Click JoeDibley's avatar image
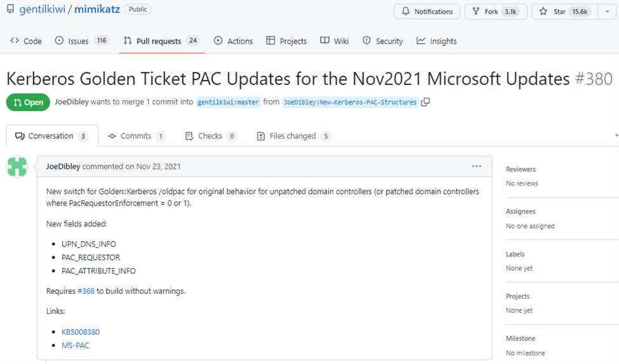Viewport: 619px width, 364px height. tap(17, 166)
